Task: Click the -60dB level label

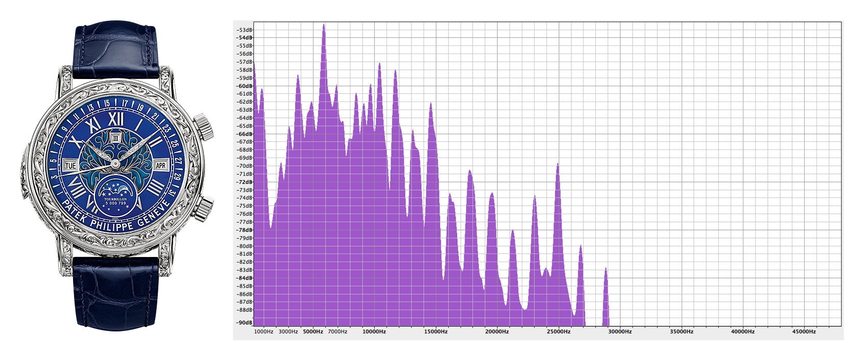Action: pyautogui.click(x=245, y=86)
